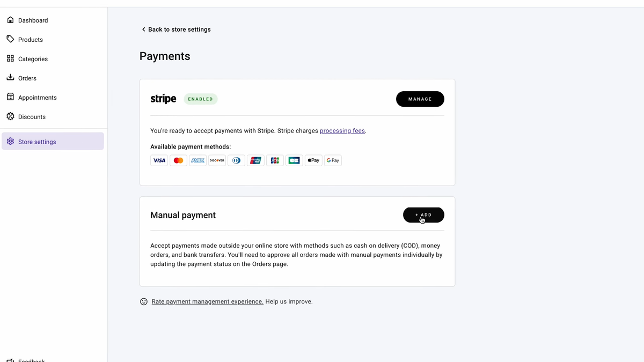Click the Dashboard home icon
This screenshot has height=362, width=644.
pos(10,20)
